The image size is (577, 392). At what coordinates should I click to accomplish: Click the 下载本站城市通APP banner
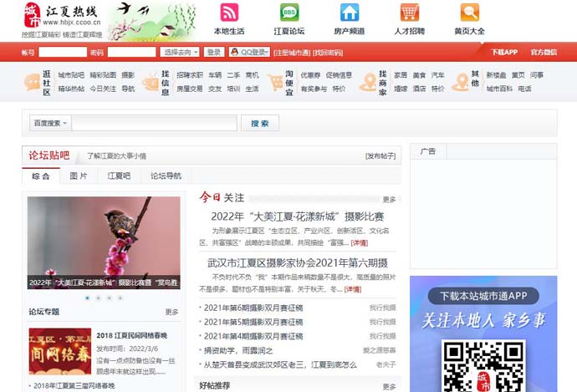click(x=483, y=296)
